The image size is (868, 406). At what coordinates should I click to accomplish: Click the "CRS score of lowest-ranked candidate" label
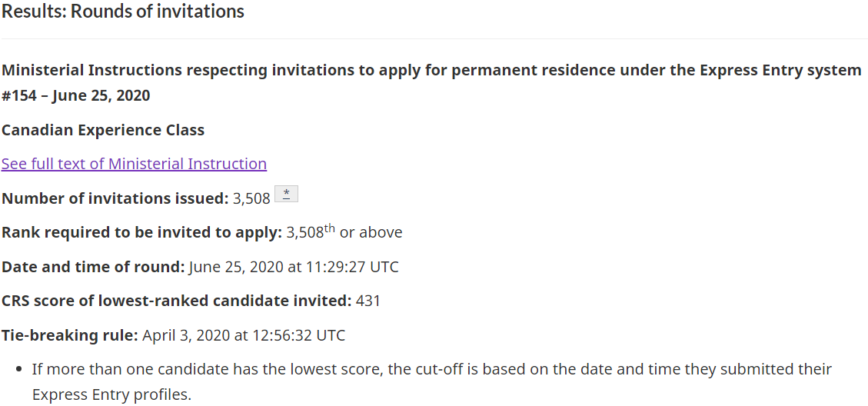point(176,301)
